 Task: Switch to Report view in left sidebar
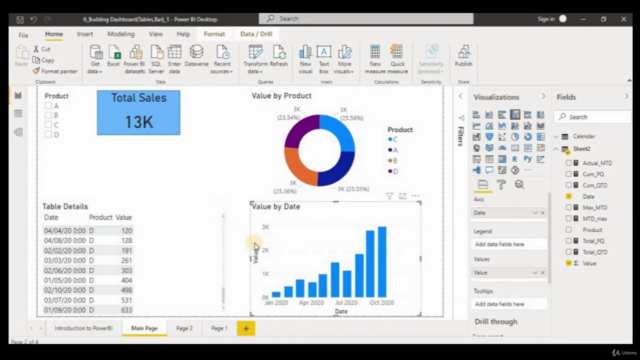click(18, 95)
